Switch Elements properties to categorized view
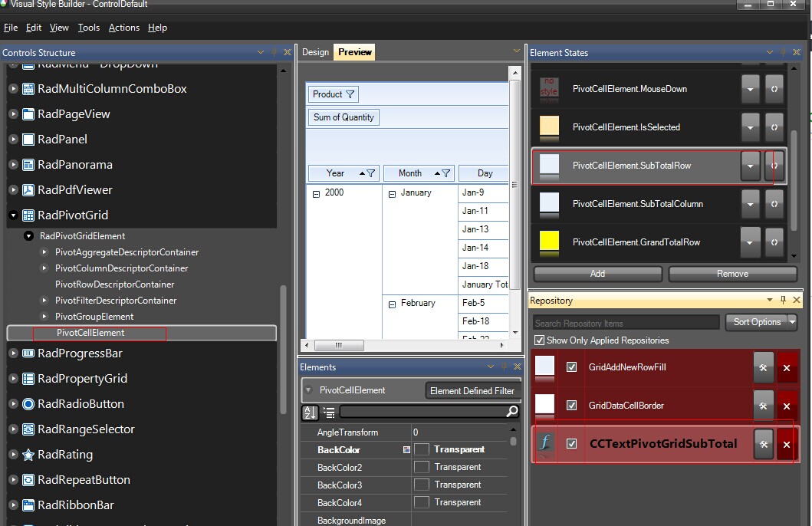 click(x=329, y=412)
